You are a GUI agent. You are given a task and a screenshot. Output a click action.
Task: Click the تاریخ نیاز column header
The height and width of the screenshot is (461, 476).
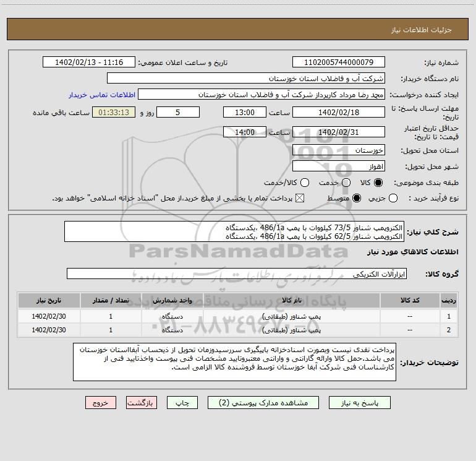(49, 301)
